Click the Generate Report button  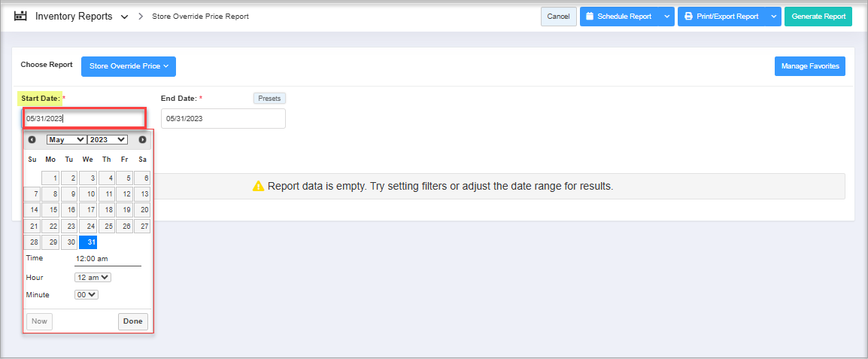[x=818, y=17]
